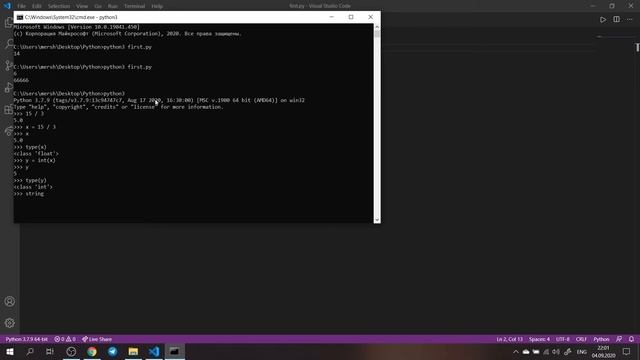Open Telegram from the taskbar
Image resolution: width=640 pixels, height=360 pixels.
[x=113, y=351]
